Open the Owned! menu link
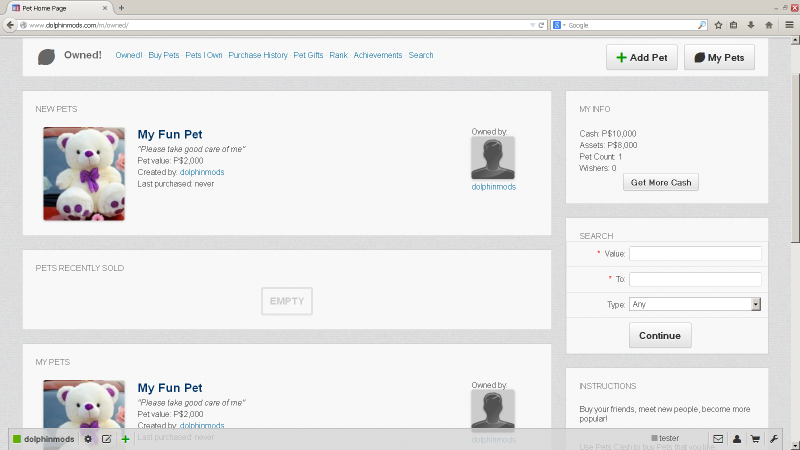 (x=129, y=55)
